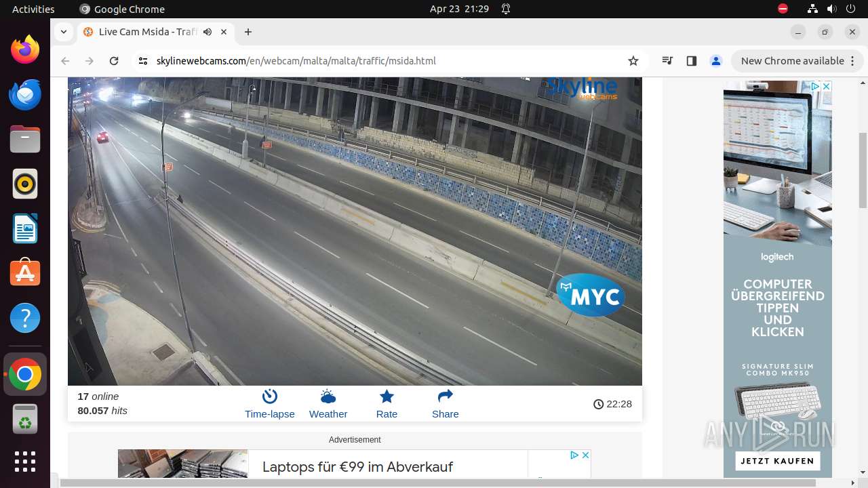Go forward to next page
This screenshot has width=868, height=488.
[90, 61]
